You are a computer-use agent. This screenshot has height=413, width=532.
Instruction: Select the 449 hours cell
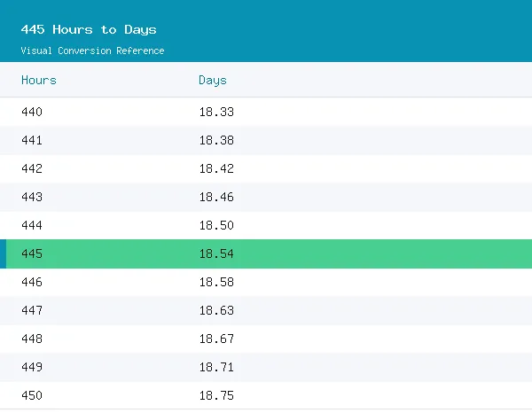(x=32, y=367)
